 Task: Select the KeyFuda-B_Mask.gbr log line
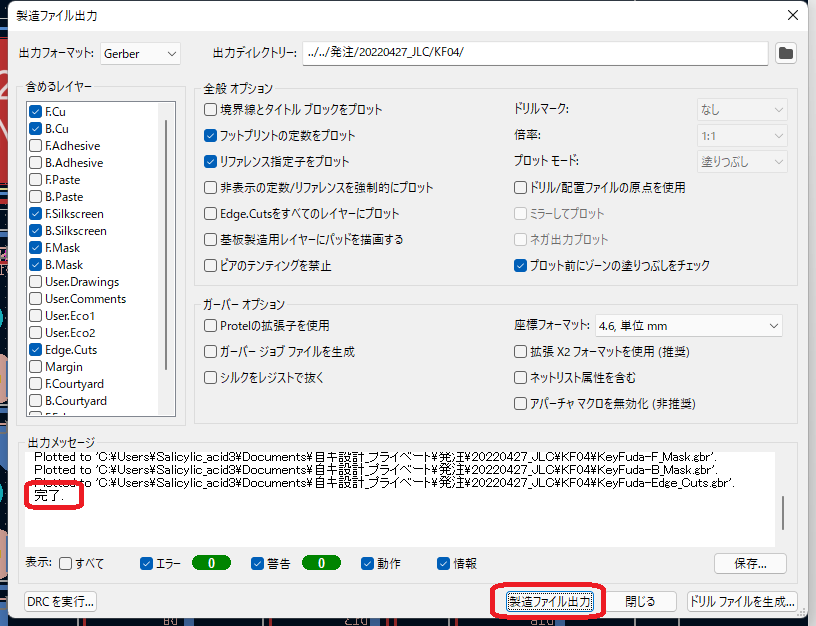376,470
